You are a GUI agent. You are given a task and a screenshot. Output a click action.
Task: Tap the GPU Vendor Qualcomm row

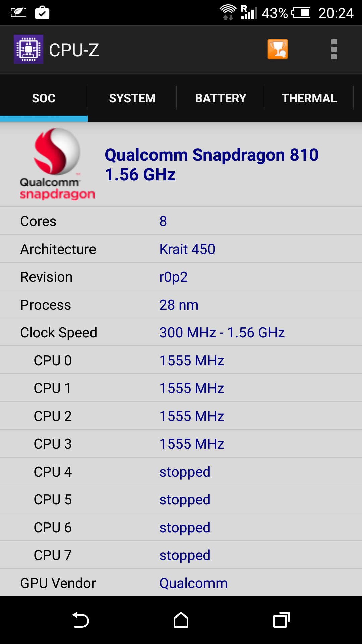click(x=181, y=583)
